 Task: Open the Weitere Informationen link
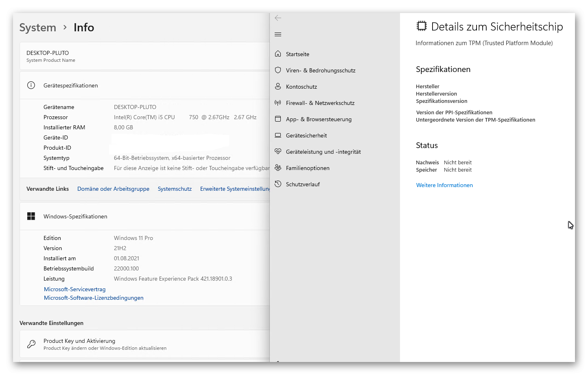click(444, 185)
